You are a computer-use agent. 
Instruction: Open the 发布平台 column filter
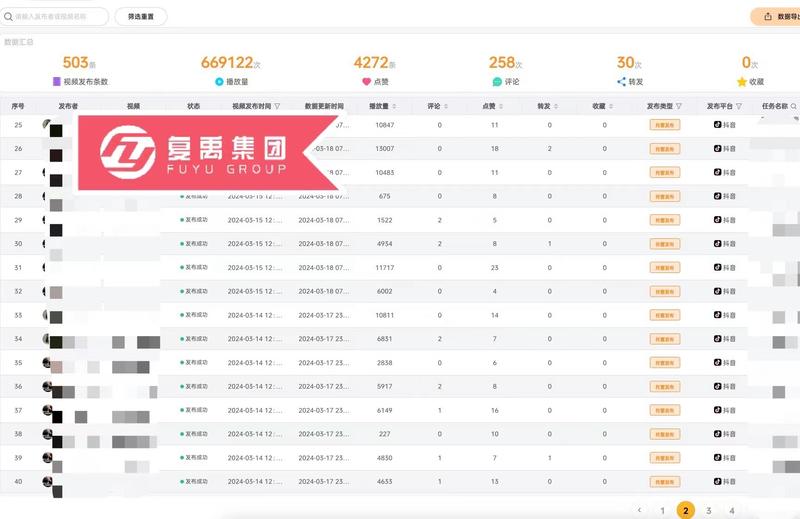click(x=739, y=106)
